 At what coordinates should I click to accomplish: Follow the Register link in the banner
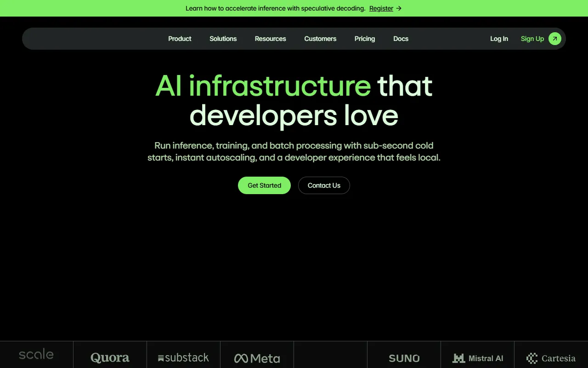(x=381, y=8)
